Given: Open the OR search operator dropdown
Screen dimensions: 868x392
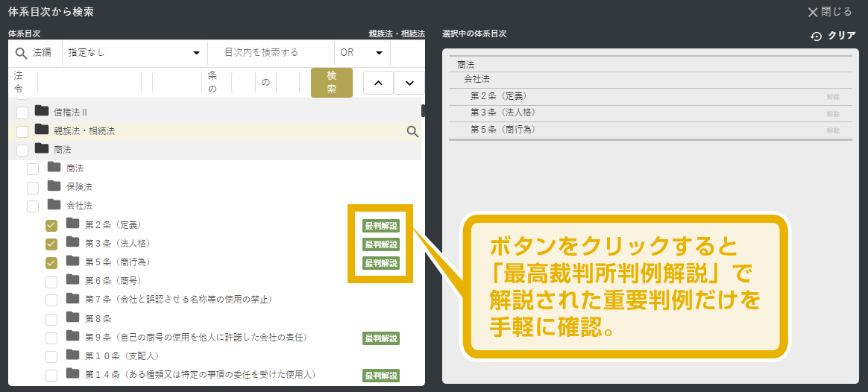Looking at the screenshot, I should click(362, 53).
